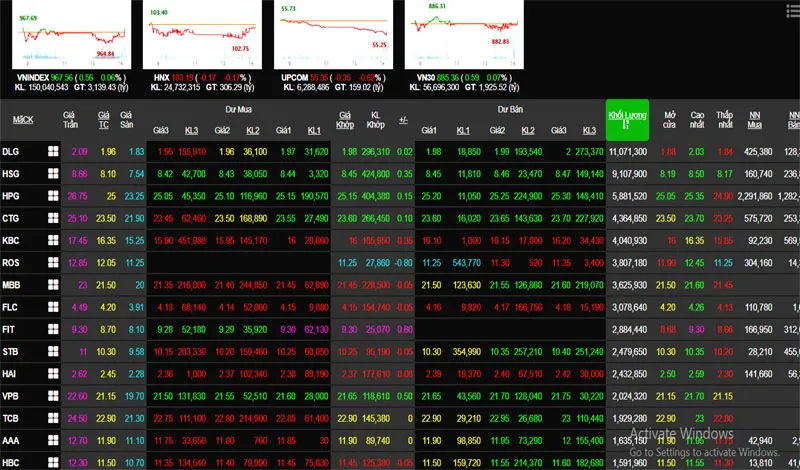Select the HSG stock symbol
This screenshot has height=470, width=800.
(11, 174)
